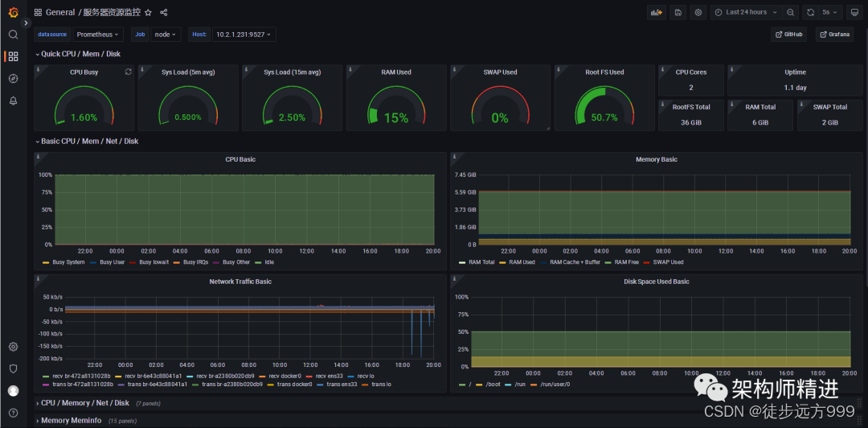Screen dimensions: 868x428
Task: Add a new panel with chart-plus icon
Action: point(657,12)
